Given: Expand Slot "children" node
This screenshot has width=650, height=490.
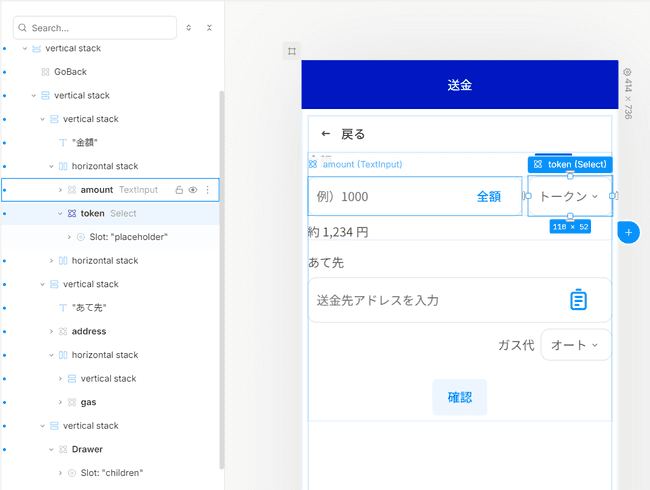Looking at the screenshot, I should click(x=60, y=473).
